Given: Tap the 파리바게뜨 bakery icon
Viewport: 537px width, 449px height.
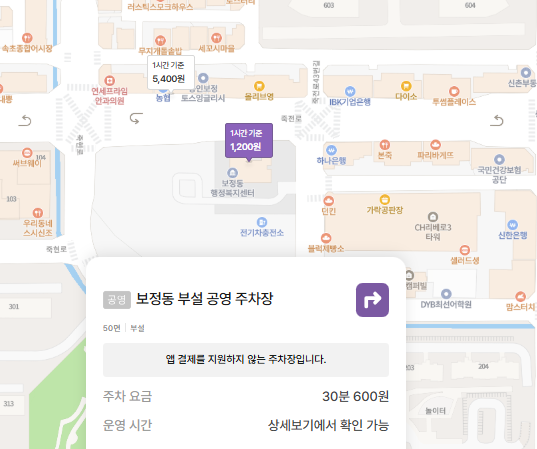Looking at the screenshot, I should (435, 145).
